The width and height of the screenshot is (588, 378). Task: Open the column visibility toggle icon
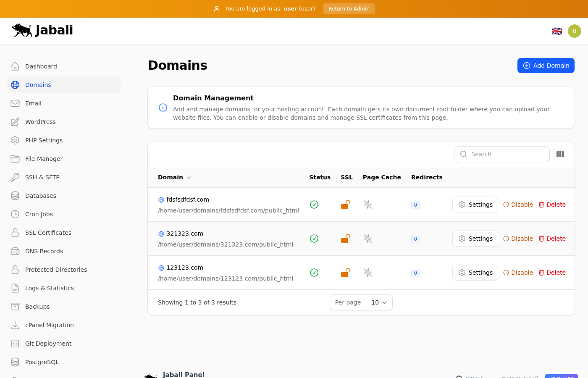560,154
